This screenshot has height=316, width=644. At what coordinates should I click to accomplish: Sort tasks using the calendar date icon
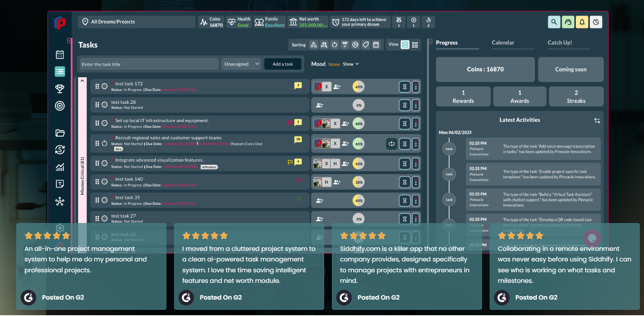coord(376,45)
